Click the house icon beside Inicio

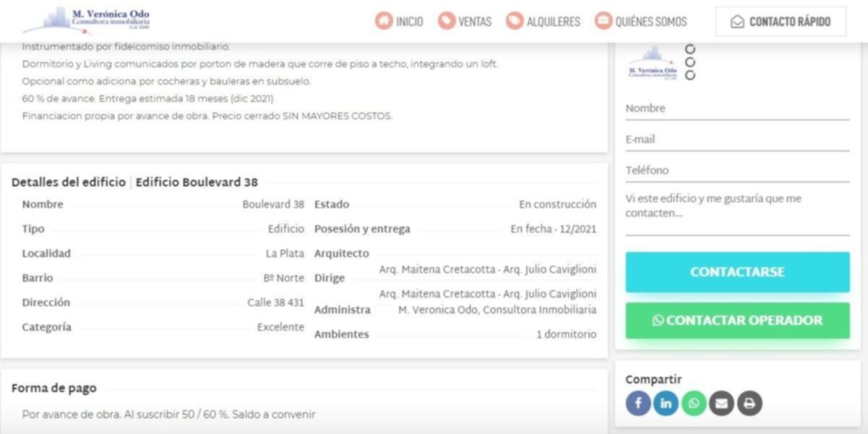point(384,21)
